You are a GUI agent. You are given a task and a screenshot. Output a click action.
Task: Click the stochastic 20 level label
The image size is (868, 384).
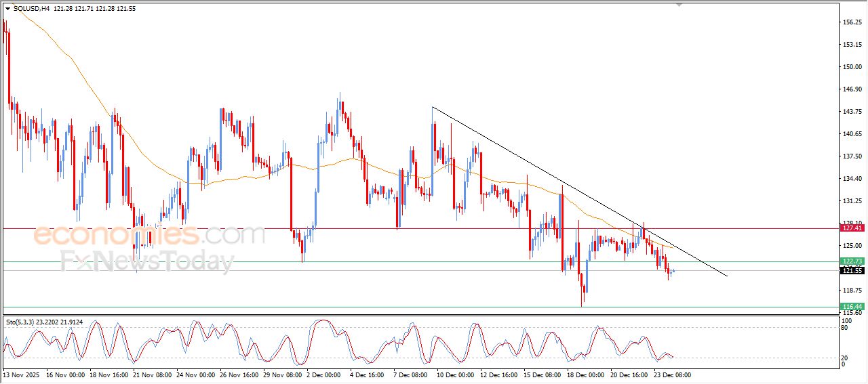pyautogui.click(x=844, y=358)
